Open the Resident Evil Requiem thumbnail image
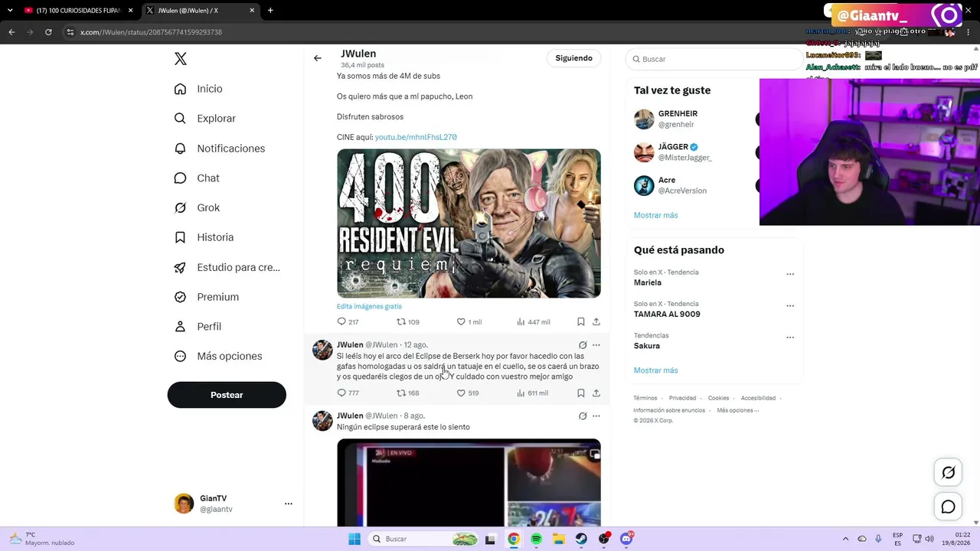This screenshot has height=551, width=980. click(469, 223)
